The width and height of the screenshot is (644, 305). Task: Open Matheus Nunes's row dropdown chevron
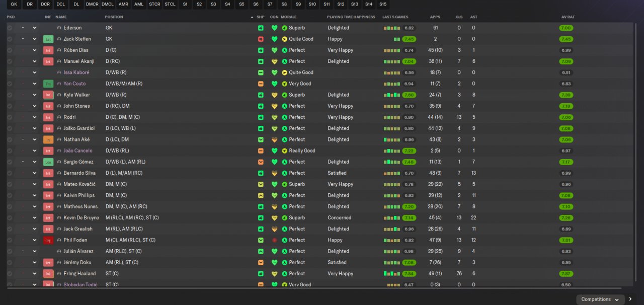(34, 206)
